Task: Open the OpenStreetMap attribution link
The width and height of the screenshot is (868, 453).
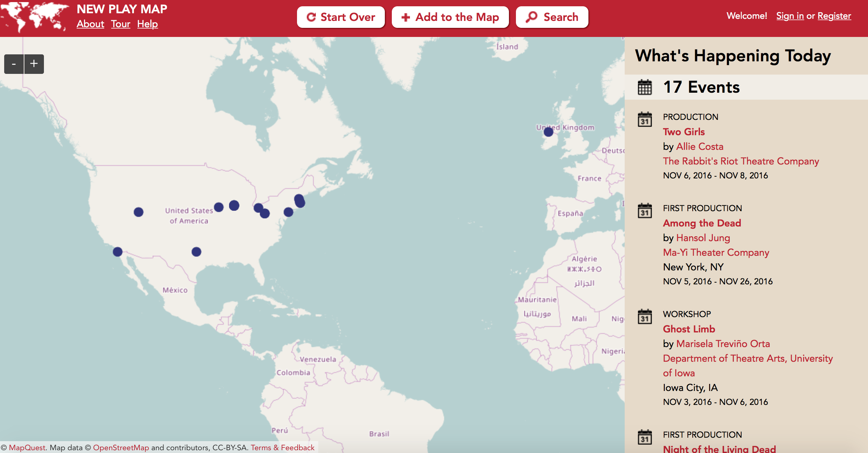Action: (x=121, y=448)
